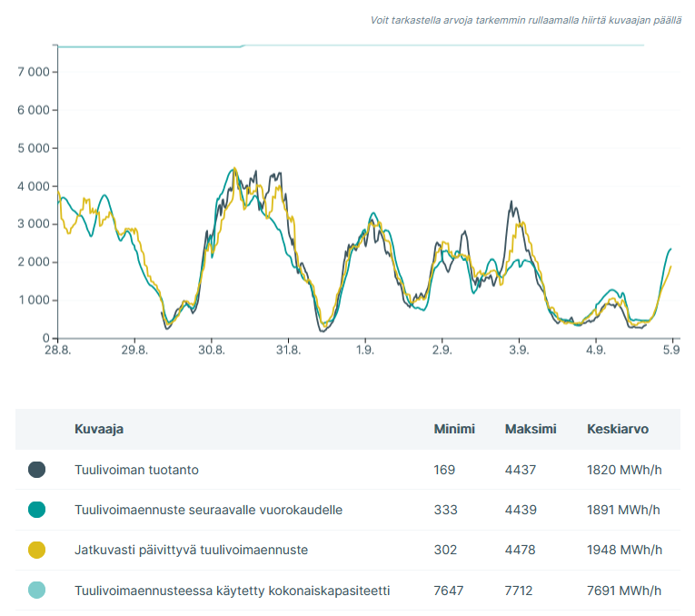
Task: Toggle the light teal kokonaiskapasiteetti legend circle
Action: [37, 591]
